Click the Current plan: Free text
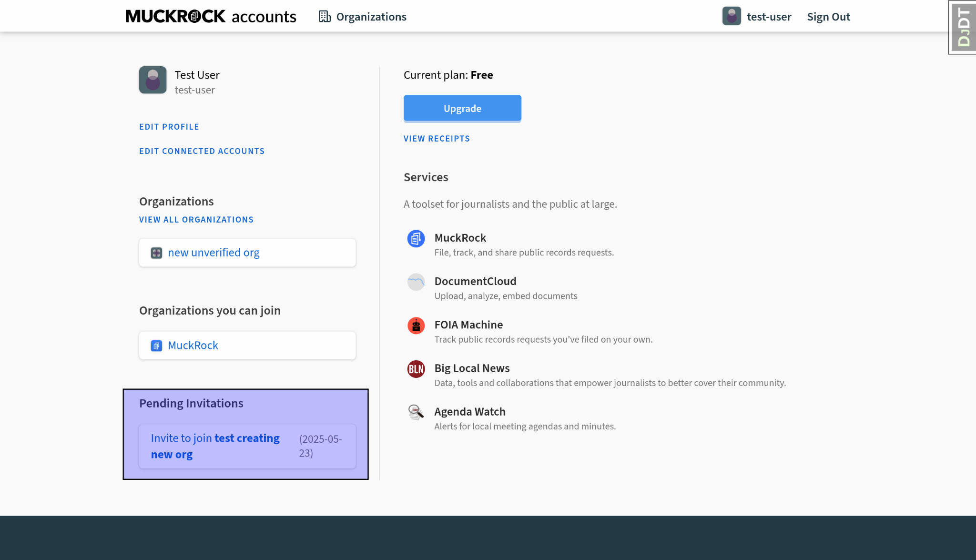Image resolution: width=976 pixels, height=560 pixels. pyautogui.click(x=448, y=75)
